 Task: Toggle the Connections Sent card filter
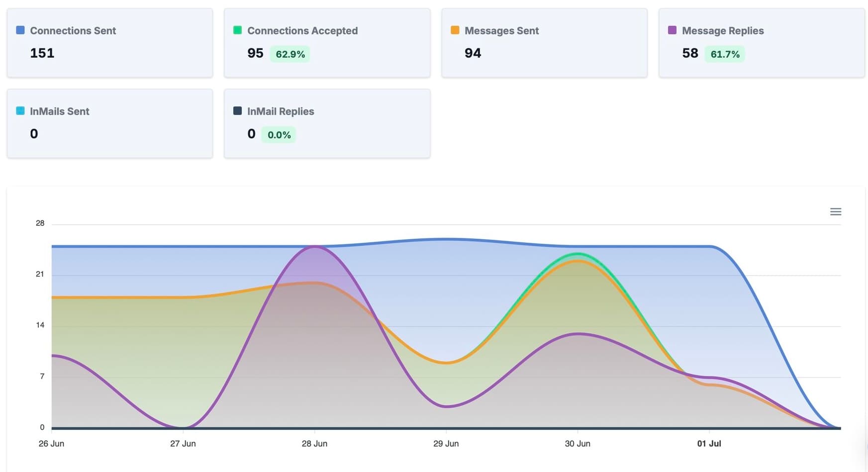109,42
